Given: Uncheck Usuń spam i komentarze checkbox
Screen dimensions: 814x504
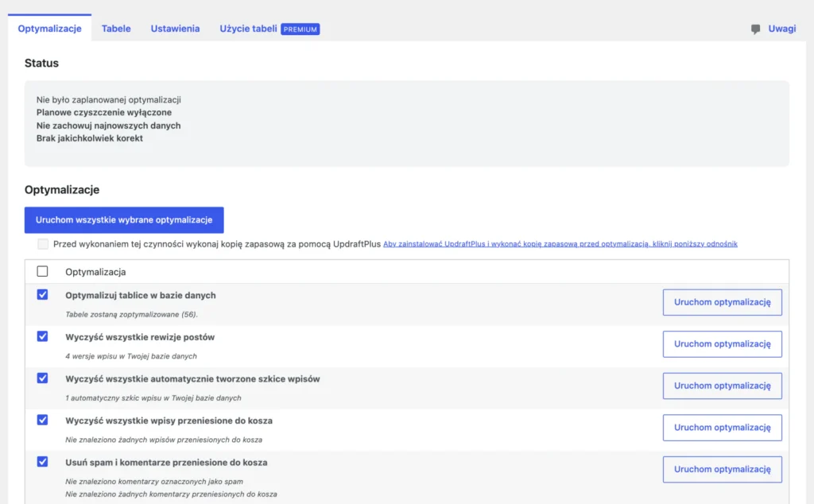Looking at the screenshot, I should click(x=43, y=462).
